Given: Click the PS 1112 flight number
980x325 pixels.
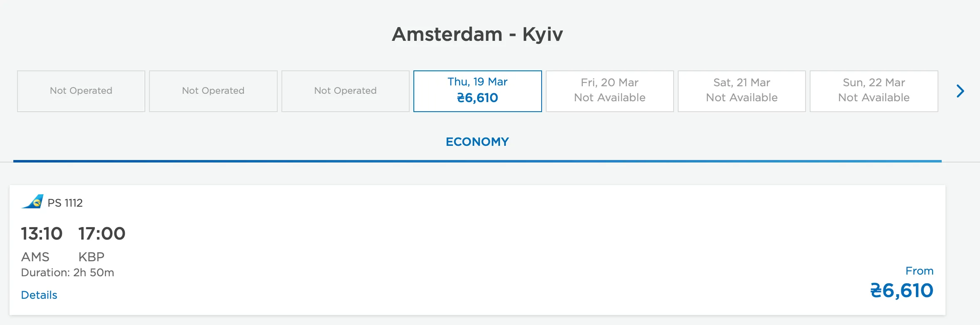Looking at the screenshot, I should tap(65, 203).
